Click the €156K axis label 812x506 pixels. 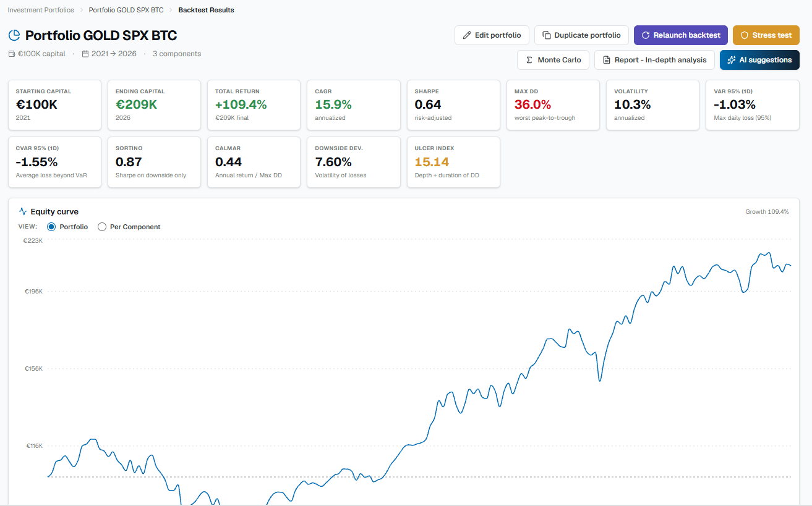pos(33,368)
